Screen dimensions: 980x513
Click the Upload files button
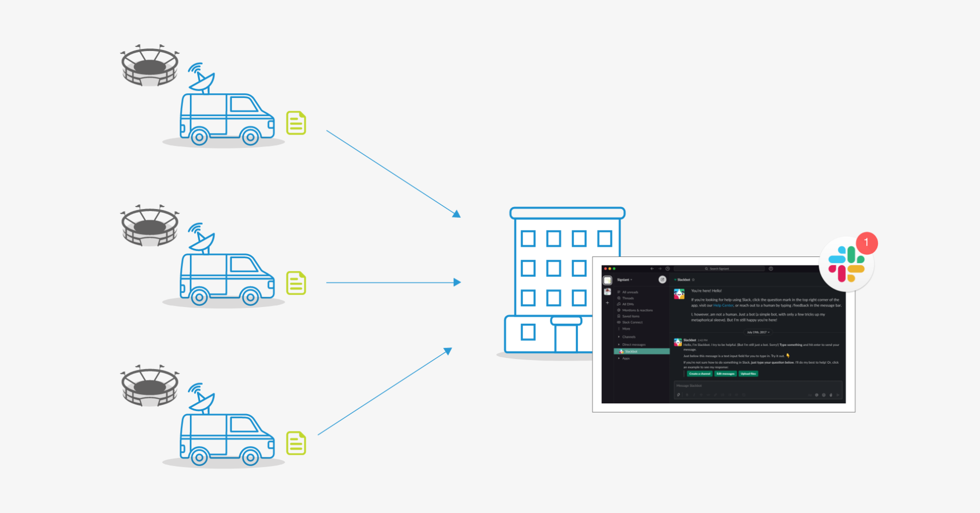pos(748,374)
